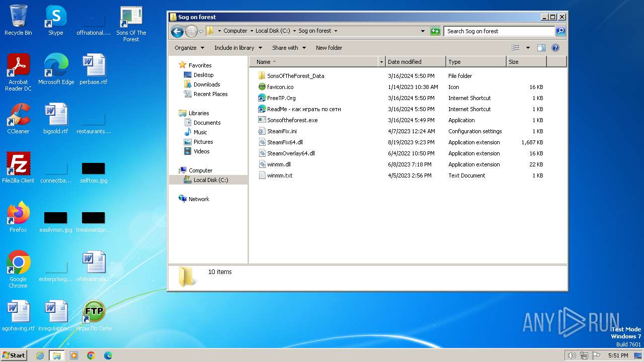Image resolution: width=644 pixels, height=362 pixels.
Task: Select Videos library in navigation pane
Action: pos(201,151)
